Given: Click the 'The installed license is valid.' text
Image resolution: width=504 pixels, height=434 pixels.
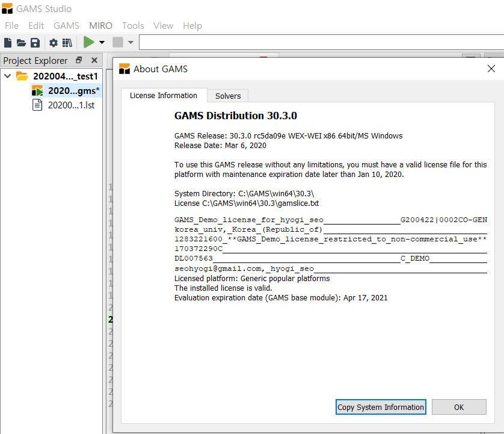Looking at the screenshot, I should click(223, 288).
